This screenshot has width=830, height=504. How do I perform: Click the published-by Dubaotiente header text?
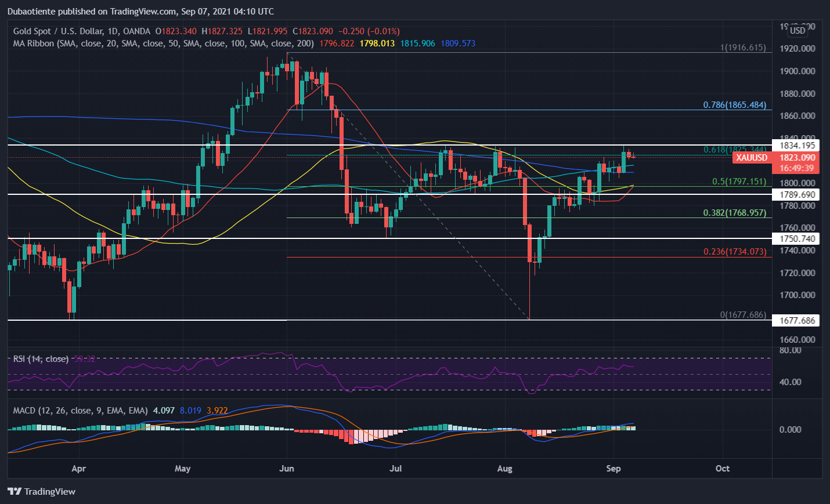[x=140, y=12]
